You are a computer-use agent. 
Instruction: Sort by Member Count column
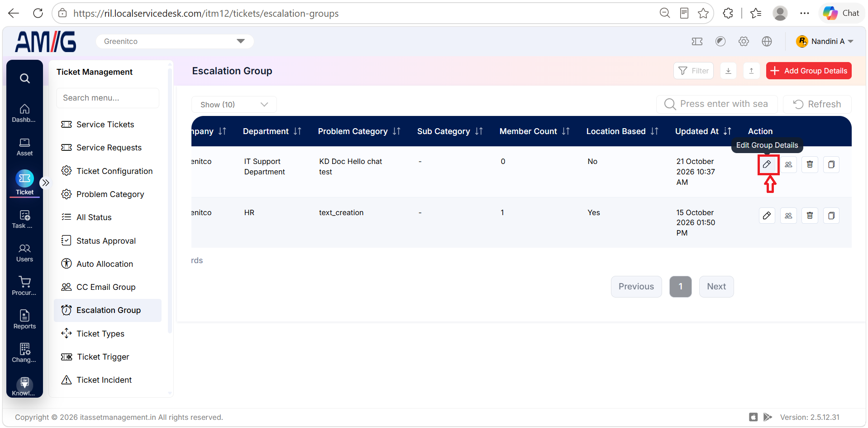click(x=566, y=131)
